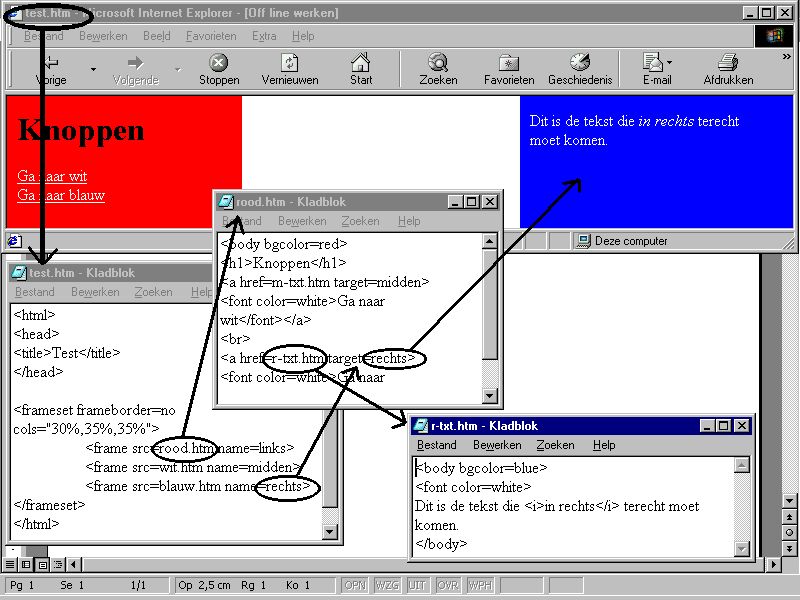The height and width of the screenshot is (600, 800).
Task: Open Help menu in Internet Explorer
Action: click(x=303, y=36)
